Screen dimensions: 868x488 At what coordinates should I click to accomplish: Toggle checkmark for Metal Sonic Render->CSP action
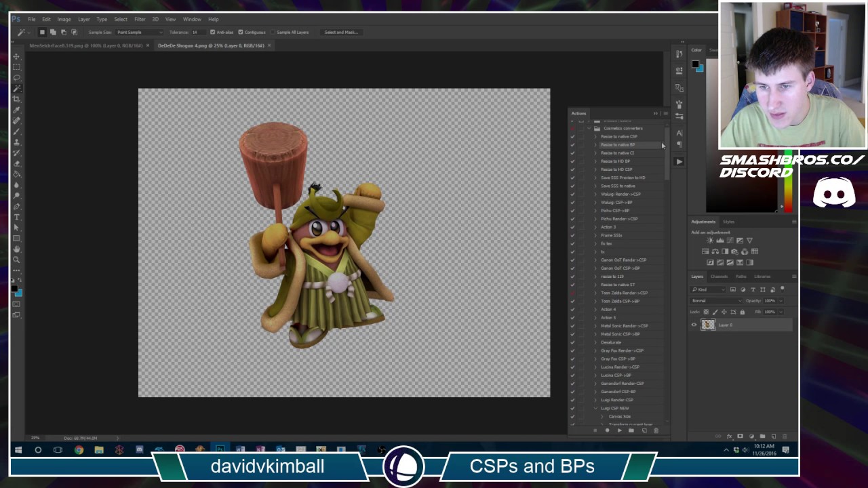click(572, 326)
